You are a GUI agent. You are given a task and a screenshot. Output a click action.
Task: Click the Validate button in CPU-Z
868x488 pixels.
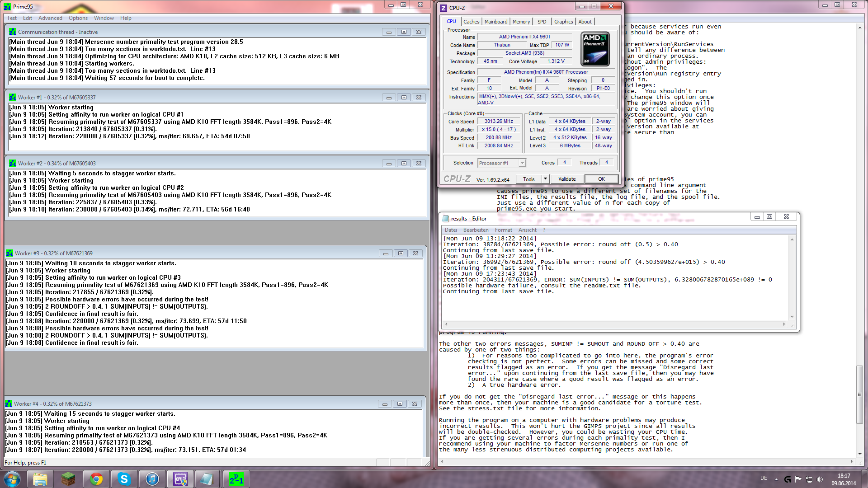tap(567, 179)
